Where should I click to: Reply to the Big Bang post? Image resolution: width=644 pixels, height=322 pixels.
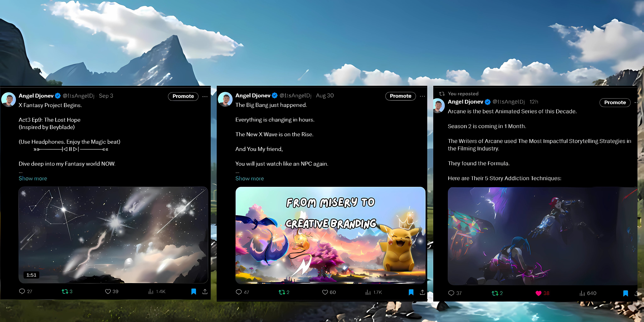(239, 292)
